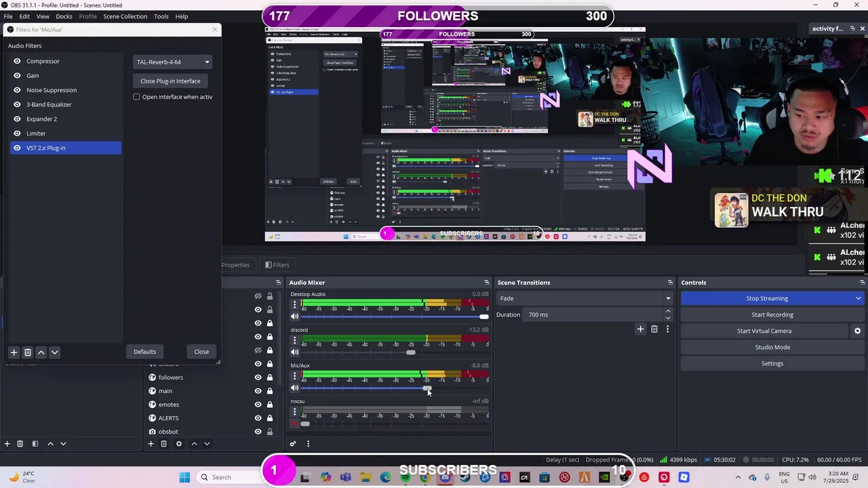Open virtual camera settings gear icon
The height and width of the screenshot is (488, 868).
857,331
